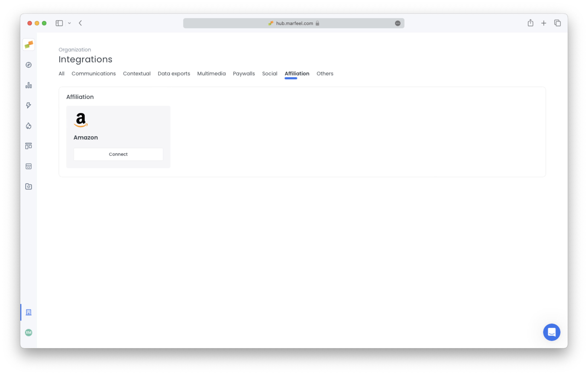Select the bar chart analytics icon

pyautogui.click(x=29, y=85)
